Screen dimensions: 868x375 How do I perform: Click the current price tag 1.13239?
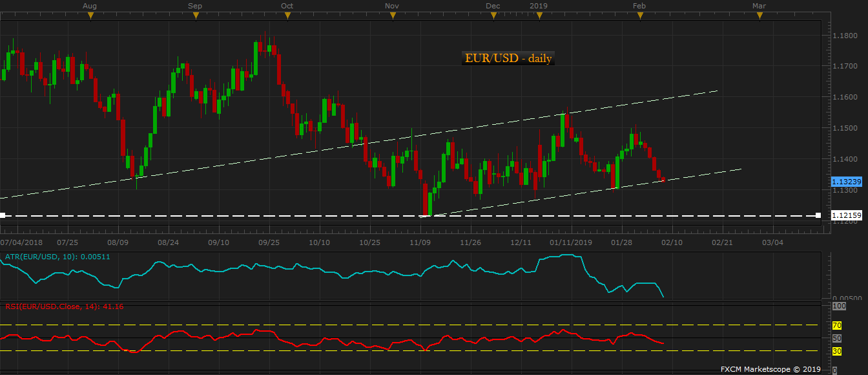[x=846, y=182]
